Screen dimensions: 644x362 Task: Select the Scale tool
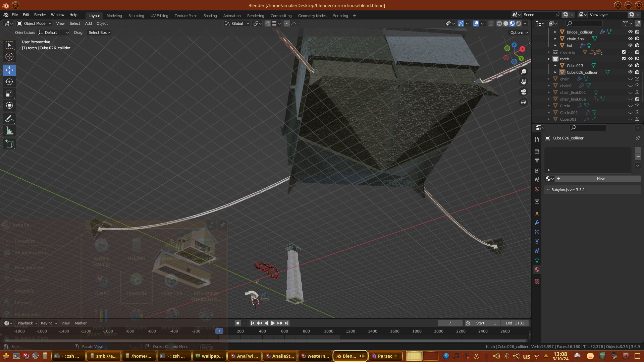pyautogui.click(x=9, y=94)
